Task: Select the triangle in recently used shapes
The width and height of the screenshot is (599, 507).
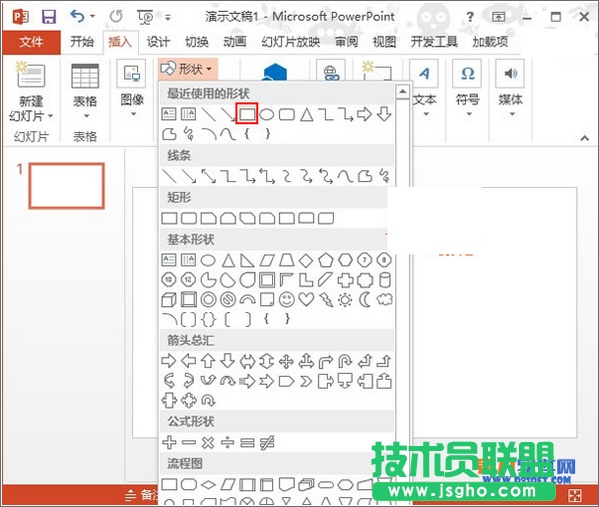Action: 306,114
